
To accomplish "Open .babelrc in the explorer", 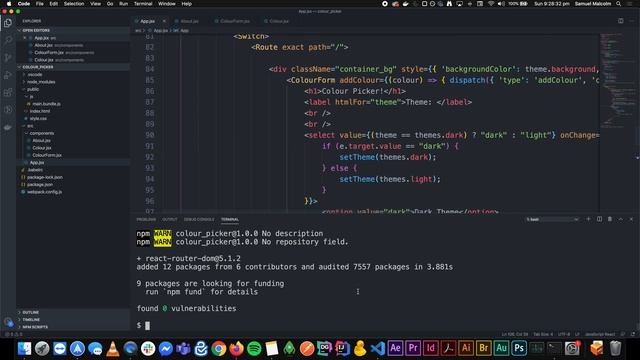I will point(35,170).
